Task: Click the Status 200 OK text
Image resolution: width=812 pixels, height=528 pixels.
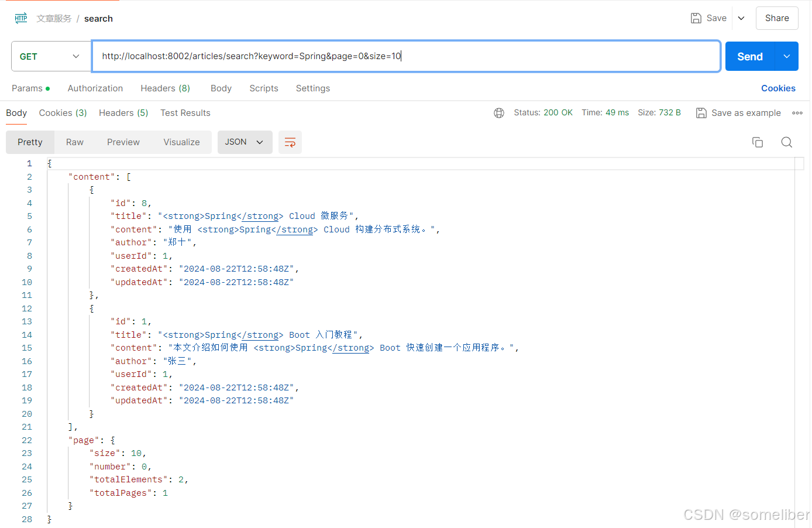Action: [x=543, y=112]
